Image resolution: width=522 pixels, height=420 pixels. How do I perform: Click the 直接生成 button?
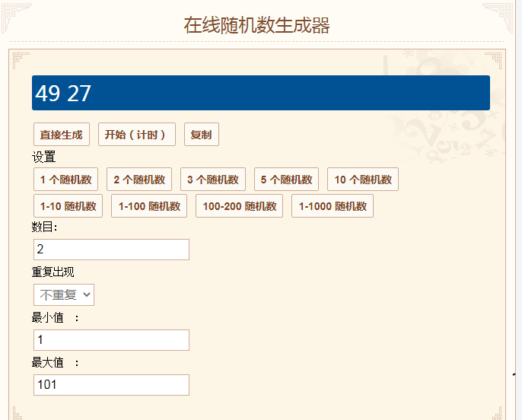tap(62, 135)
